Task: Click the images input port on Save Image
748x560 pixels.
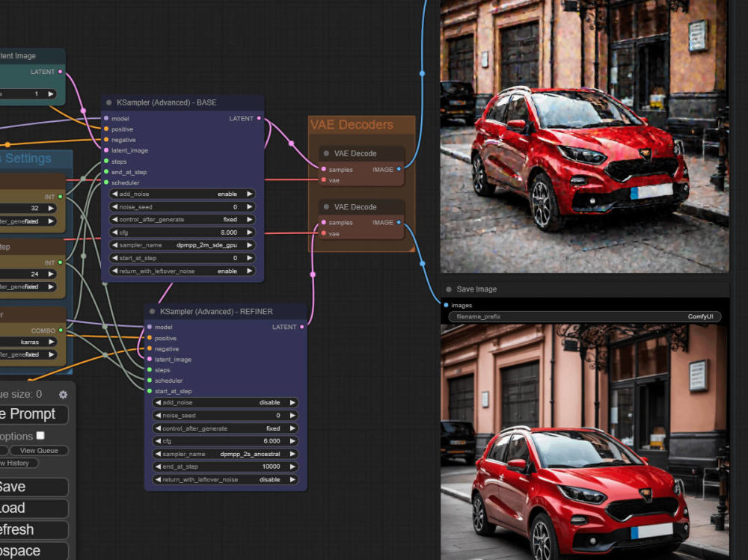Action: pos(446,305)
